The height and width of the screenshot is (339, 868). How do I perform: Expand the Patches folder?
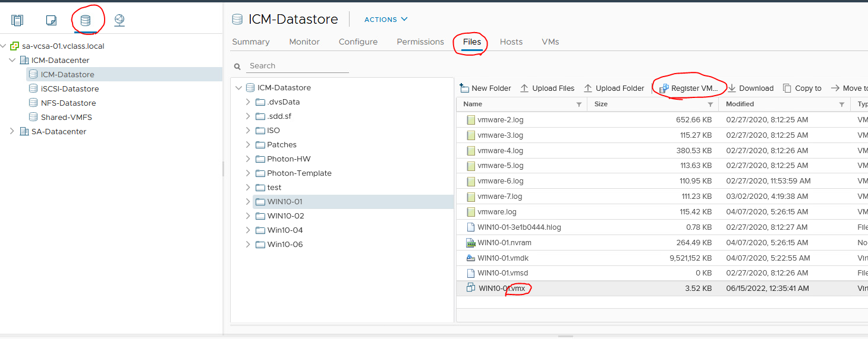point(249,144)
